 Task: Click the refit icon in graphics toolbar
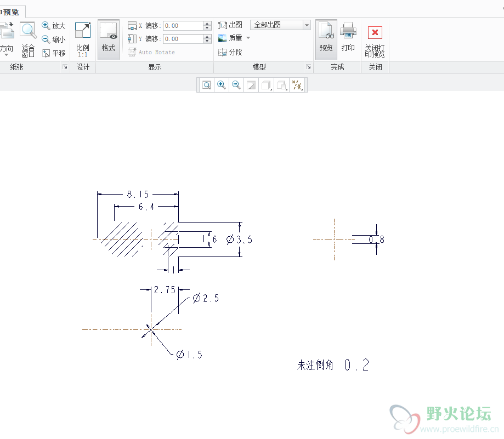click(207, 85)
